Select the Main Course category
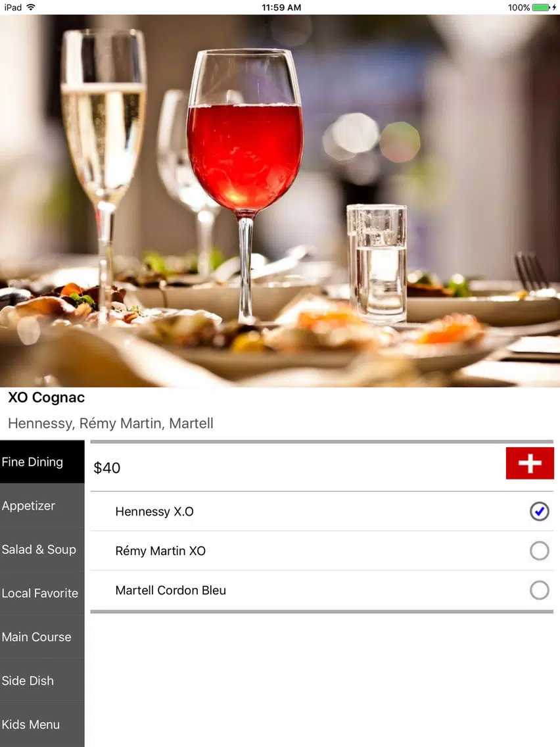 (x=42, y=637)
